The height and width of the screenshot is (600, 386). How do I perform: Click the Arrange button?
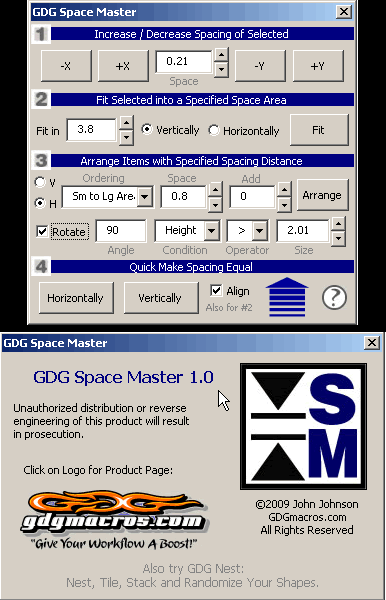pyautogui.click(x=322, y=195)
